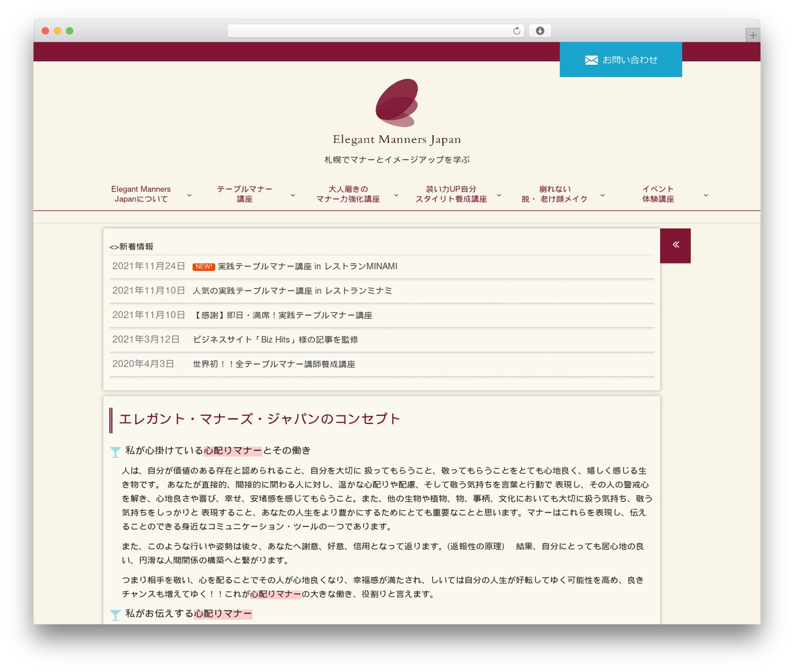Expand chevron next to Elegant Manners Japanについて
The width and height of the screenshot is (794, 672).
pyautogui.click(x=189, y=195)
